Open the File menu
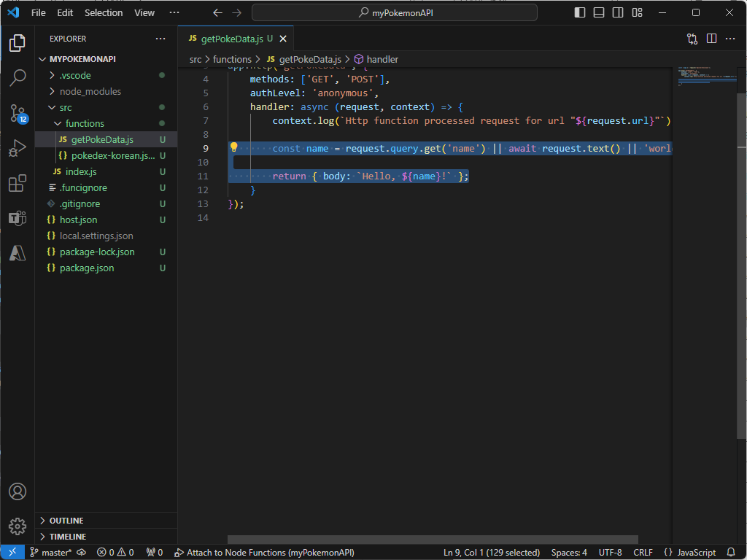The width and height of the screenshot is (747, 560). (x=39, y=13)
